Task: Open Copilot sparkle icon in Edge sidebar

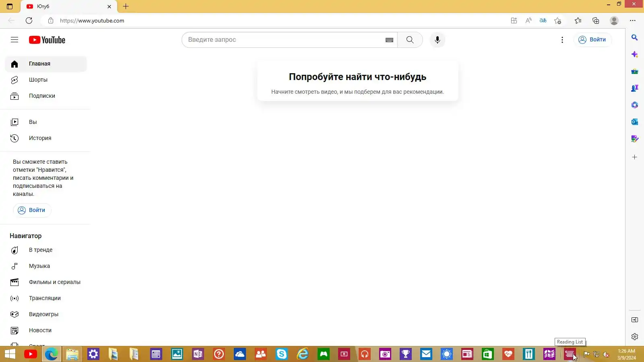Action: tap(635, 54)
